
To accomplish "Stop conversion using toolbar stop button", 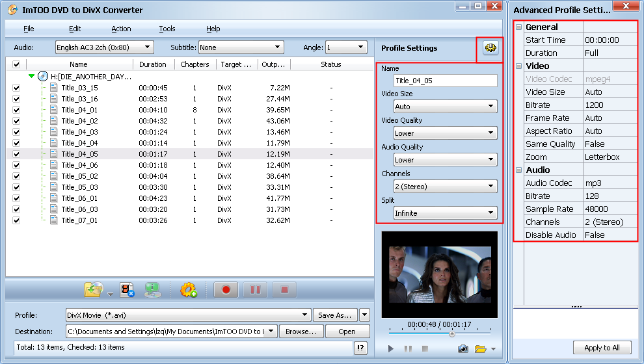I will (284, 290).
